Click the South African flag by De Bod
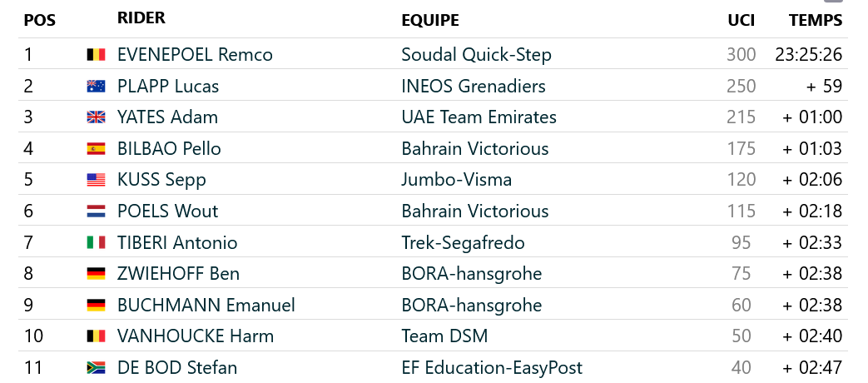 pos(96,368)
